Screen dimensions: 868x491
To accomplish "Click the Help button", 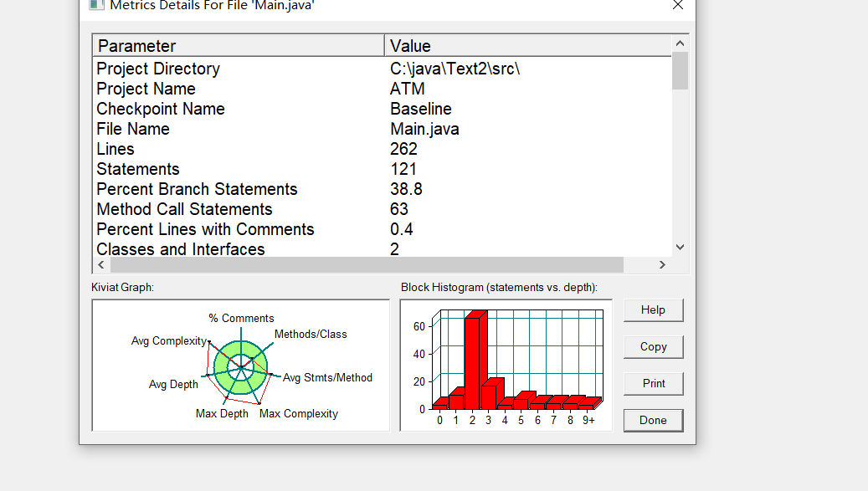I will [x=653, y=310].
